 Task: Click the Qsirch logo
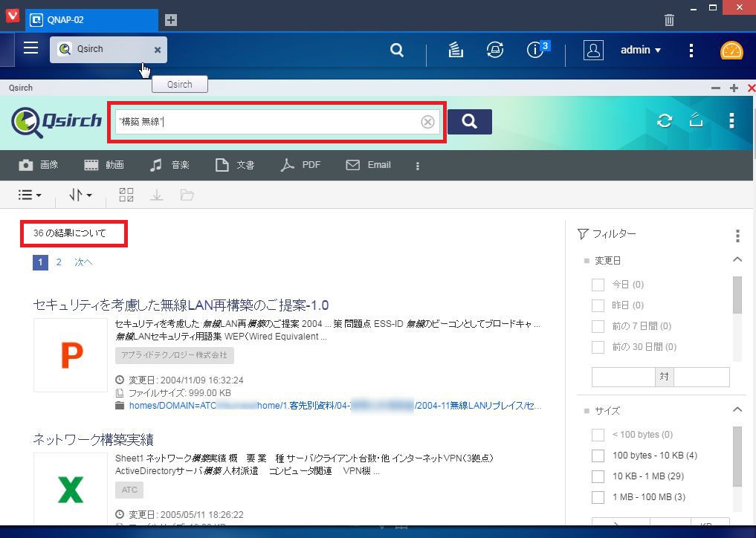click(57, 121)
